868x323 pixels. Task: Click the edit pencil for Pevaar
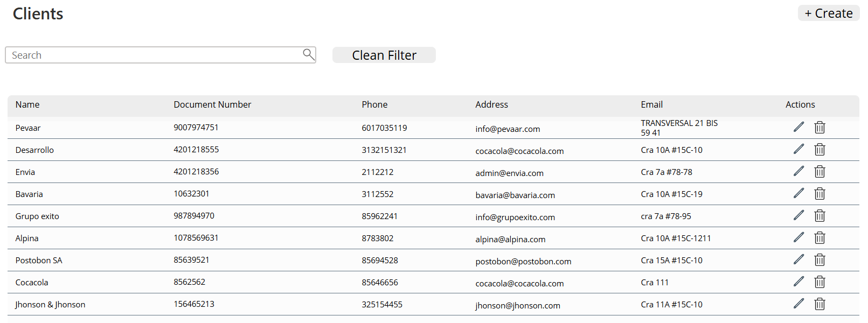pos(798,127)
